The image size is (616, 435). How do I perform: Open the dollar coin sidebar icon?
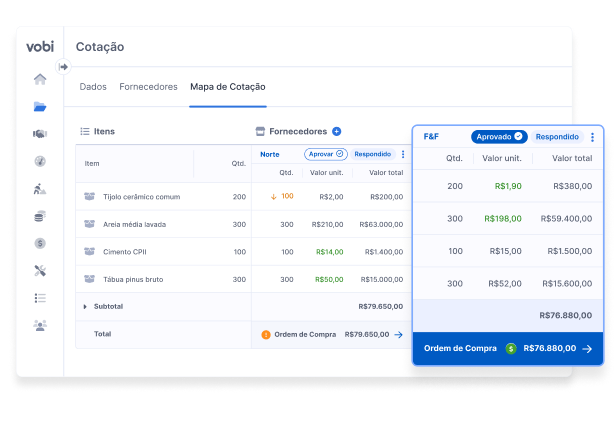[x=40, y=243]
